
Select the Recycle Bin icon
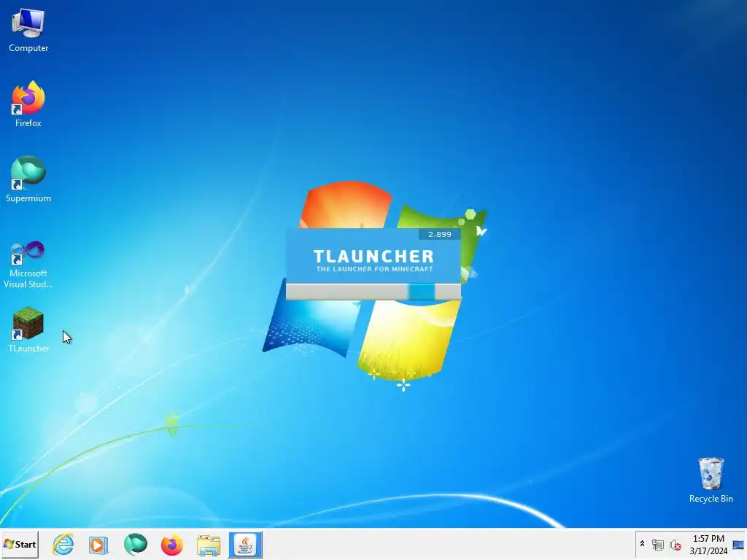(711, 480)
